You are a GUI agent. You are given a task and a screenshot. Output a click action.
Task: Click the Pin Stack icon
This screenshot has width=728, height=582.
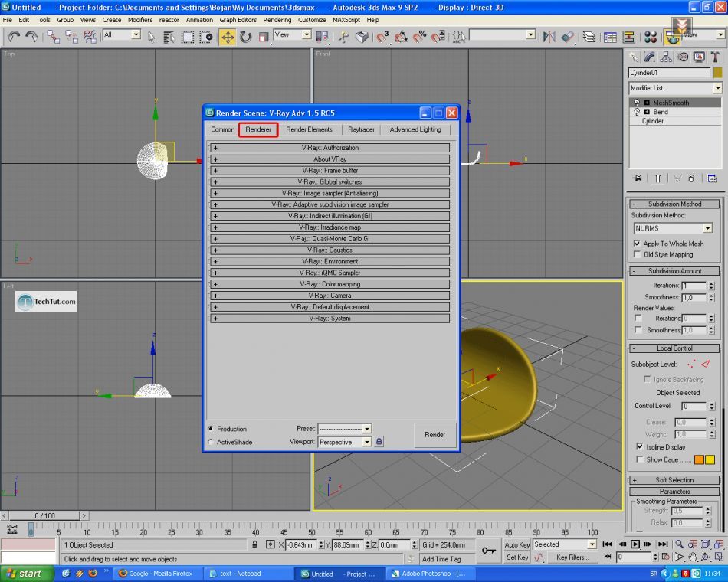(637, 178)
